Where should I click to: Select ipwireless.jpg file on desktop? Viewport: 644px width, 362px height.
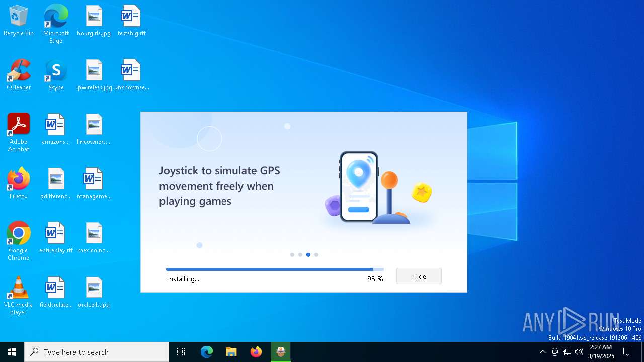pyautogui.click(x=94, y=75)
